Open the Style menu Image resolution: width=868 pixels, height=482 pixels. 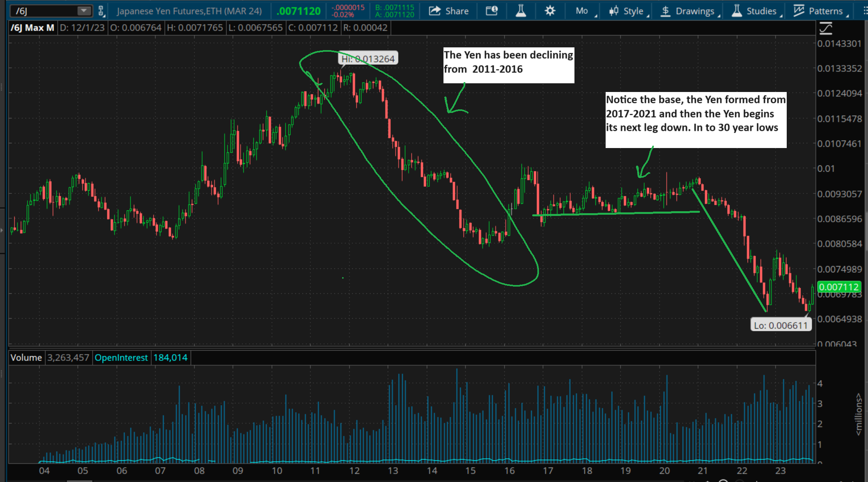pyautogui.click(x=633, y=11)
